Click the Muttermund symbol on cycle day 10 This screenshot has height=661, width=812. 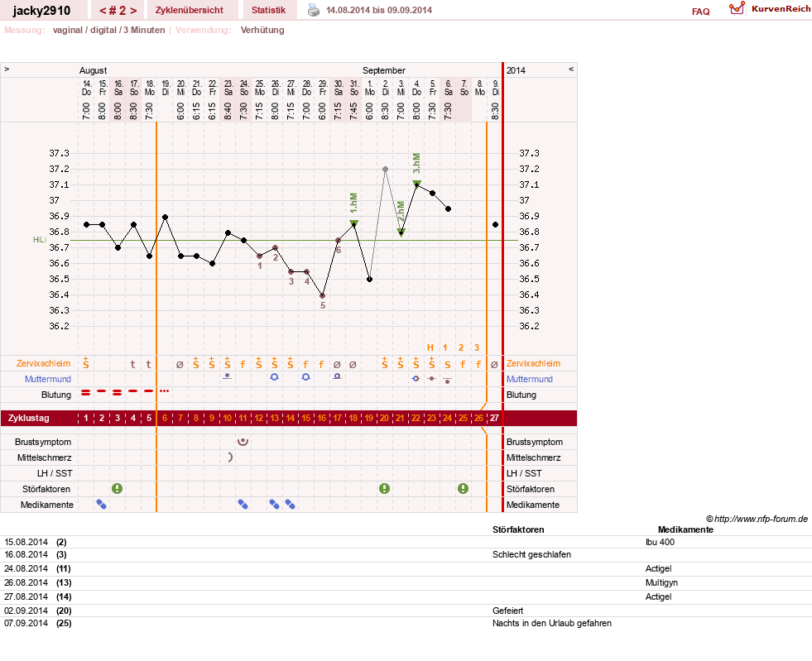coord(227,376)
